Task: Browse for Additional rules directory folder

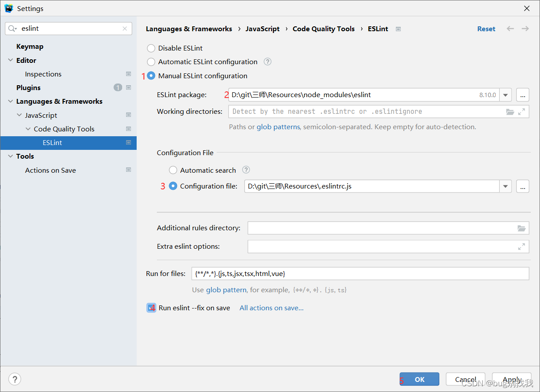Action: [522, 228]
